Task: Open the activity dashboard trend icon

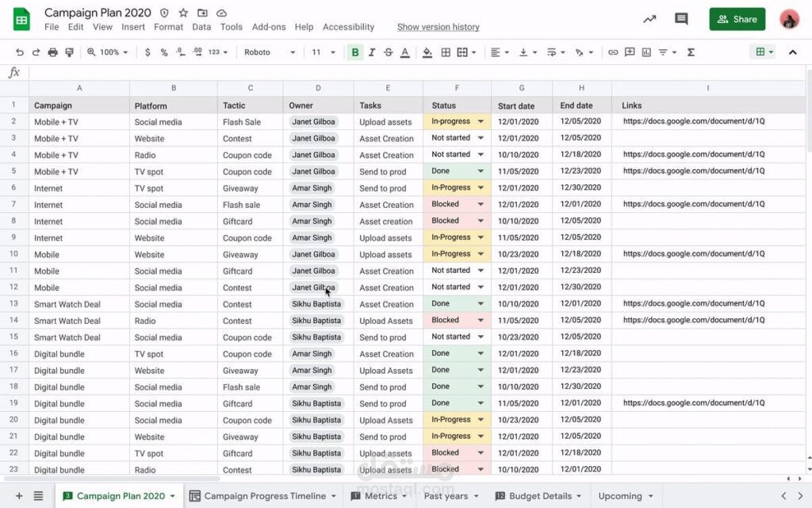Action: (x=649, y=19)
